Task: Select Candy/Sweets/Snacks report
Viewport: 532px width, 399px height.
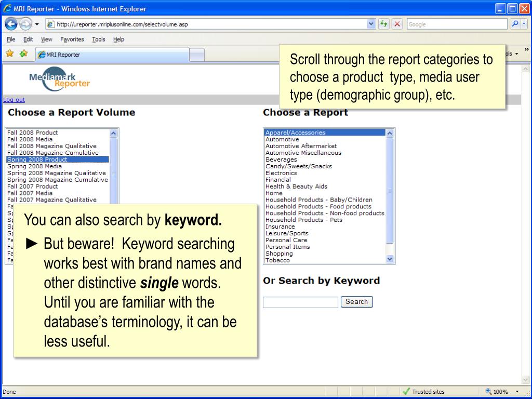Action: click(x=325, y=166)
